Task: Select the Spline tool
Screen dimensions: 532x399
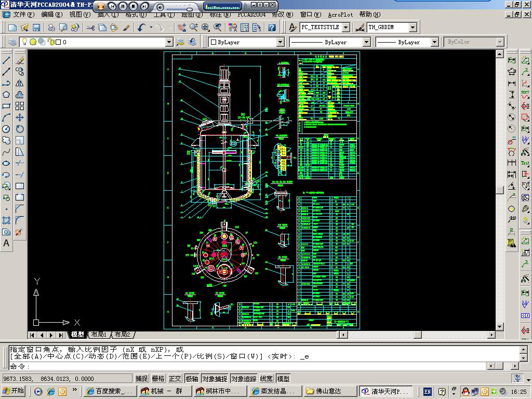Action: coord(6,152)
